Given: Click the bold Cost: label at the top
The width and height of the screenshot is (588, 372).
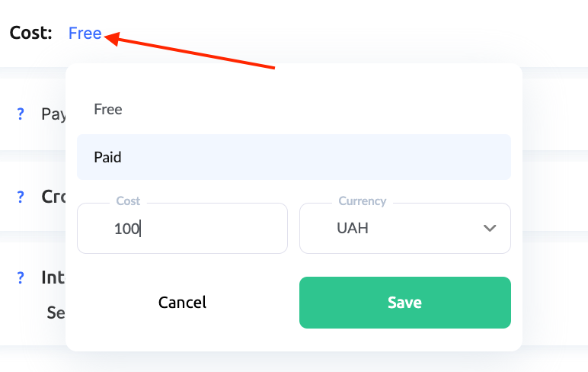Looking at the screenshot, I should (31, 34).
